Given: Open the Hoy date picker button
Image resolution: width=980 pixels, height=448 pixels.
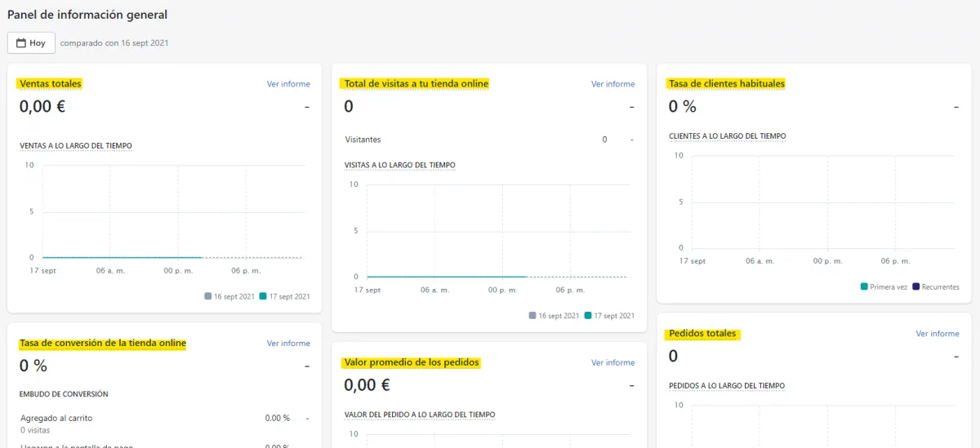Looking at the screenshot, I should pos(31,43).
